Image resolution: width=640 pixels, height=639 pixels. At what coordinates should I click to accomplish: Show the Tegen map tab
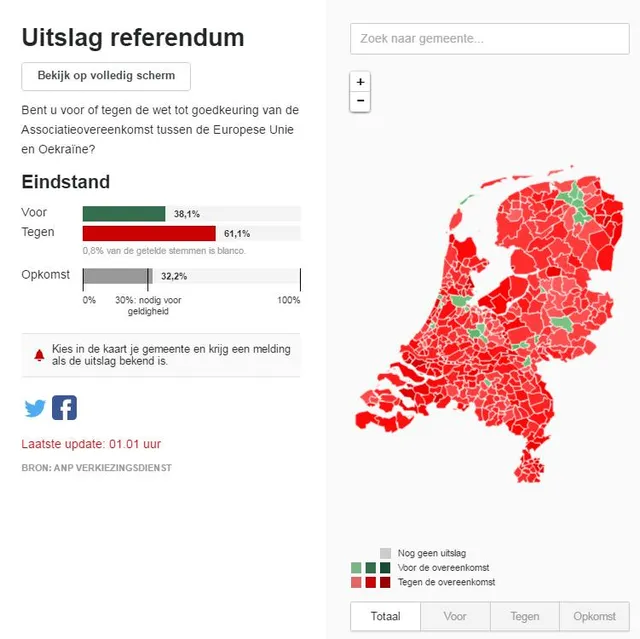[525, 617]
